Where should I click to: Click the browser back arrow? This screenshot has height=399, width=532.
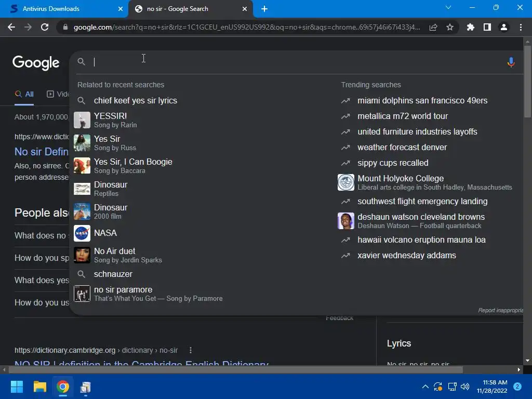click(x=11, y=27)
